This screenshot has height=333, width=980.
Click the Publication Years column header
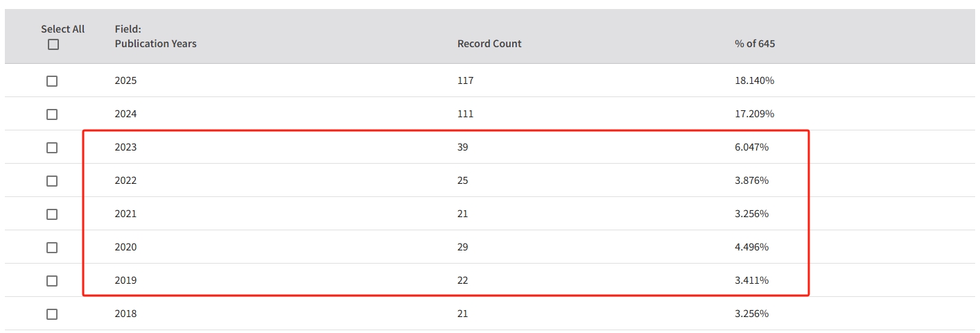[156, 44]
